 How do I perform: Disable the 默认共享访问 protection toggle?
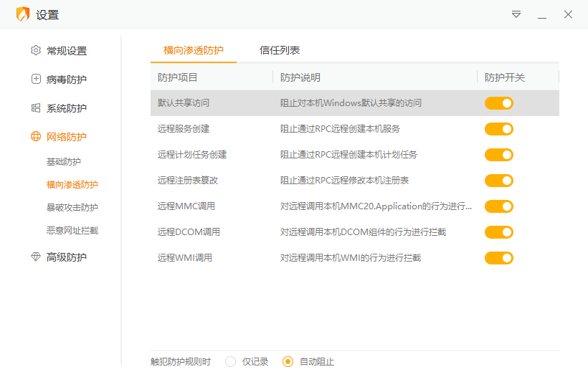click(499, 103)
